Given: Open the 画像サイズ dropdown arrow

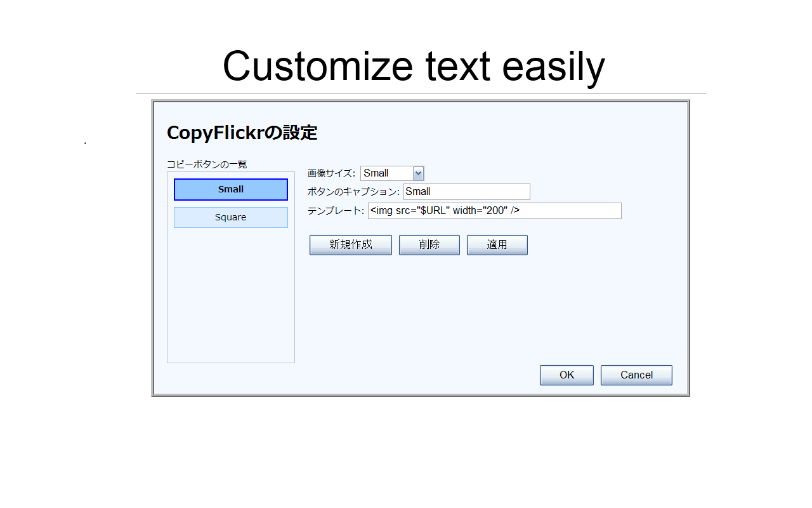Looking at the screenshot, I should [418, 173].
